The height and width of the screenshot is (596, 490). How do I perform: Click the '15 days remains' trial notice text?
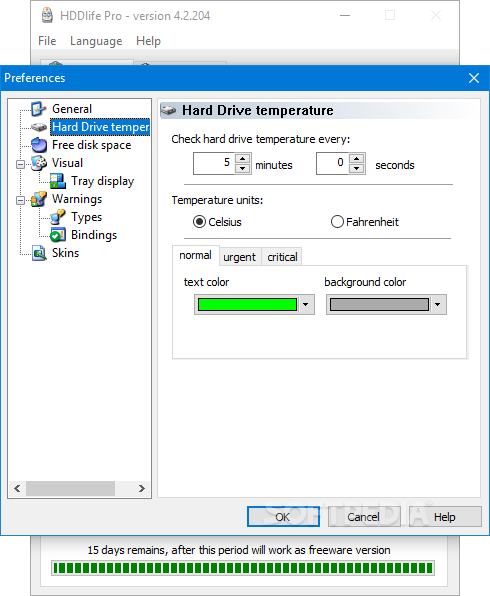point(239,550)
